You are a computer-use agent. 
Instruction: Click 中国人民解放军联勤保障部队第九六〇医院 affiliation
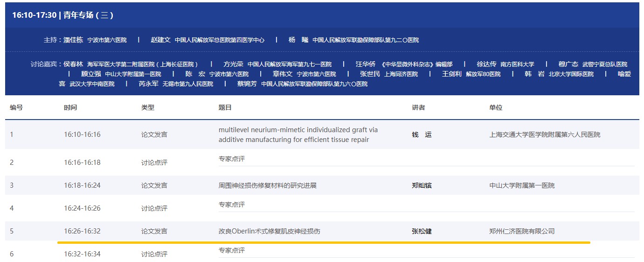[314, 84]
